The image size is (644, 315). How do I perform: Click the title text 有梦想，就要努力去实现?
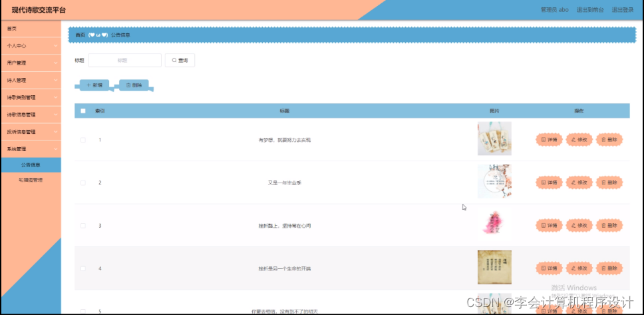click(x=285, y=141)
